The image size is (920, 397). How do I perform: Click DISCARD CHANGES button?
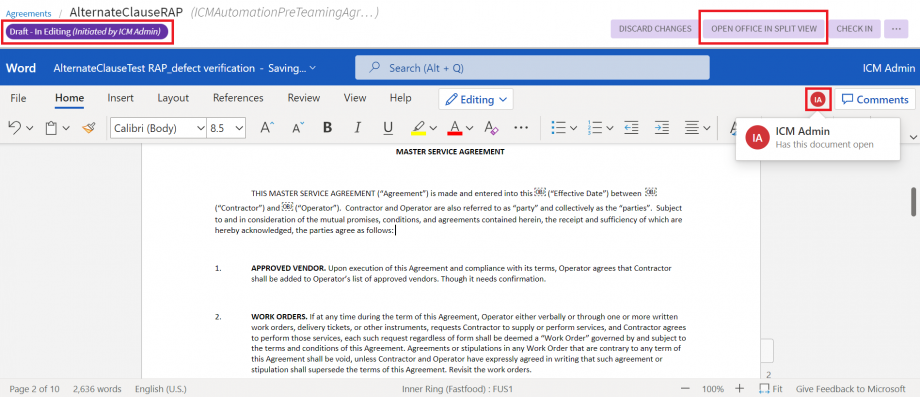point(655,28)
